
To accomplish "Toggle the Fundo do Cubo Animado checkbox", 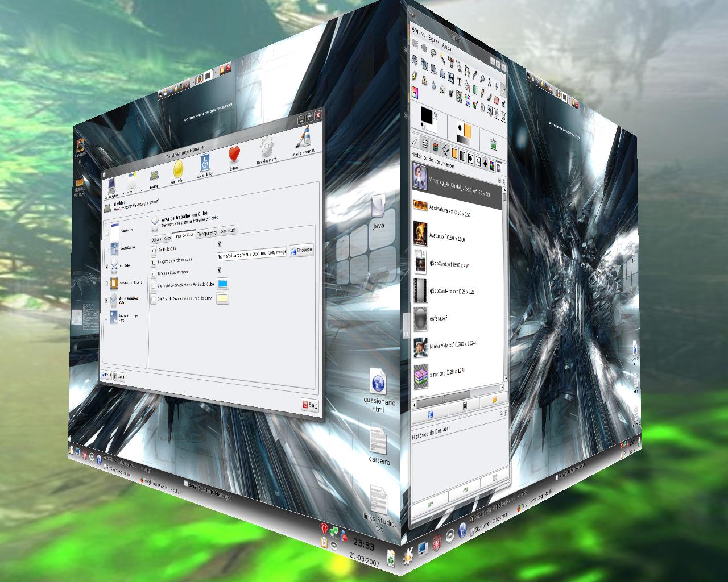I will 220,270.
